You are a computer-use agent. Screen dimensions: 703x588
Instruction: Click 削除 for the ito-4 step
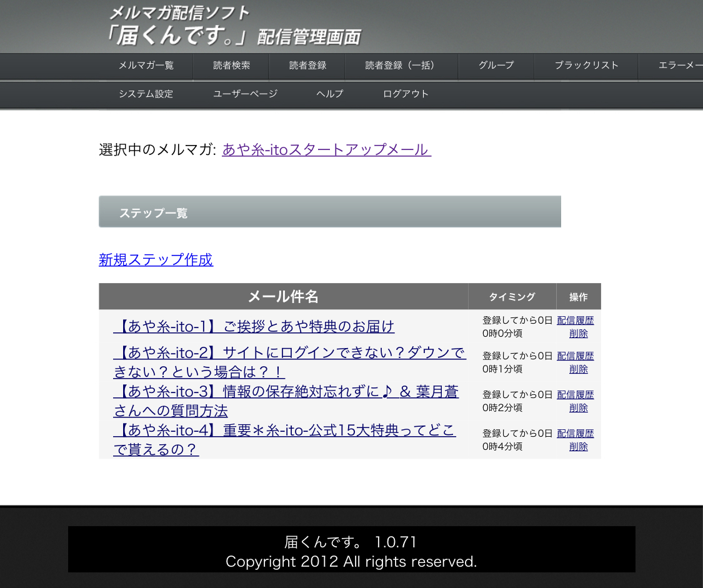click(x=579, y=447)
